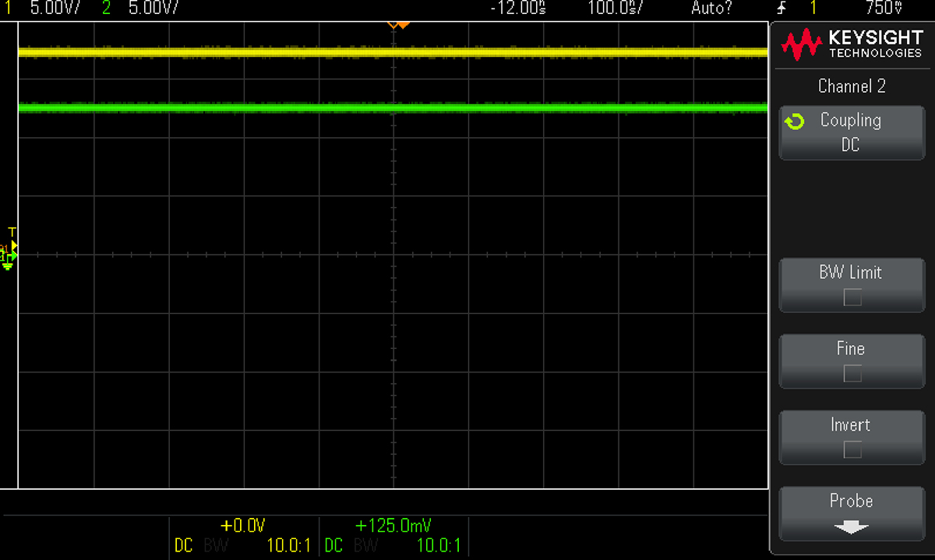Turn on the Invert checkbox
Screen dimensions: 935x560
tap(852, 449)
